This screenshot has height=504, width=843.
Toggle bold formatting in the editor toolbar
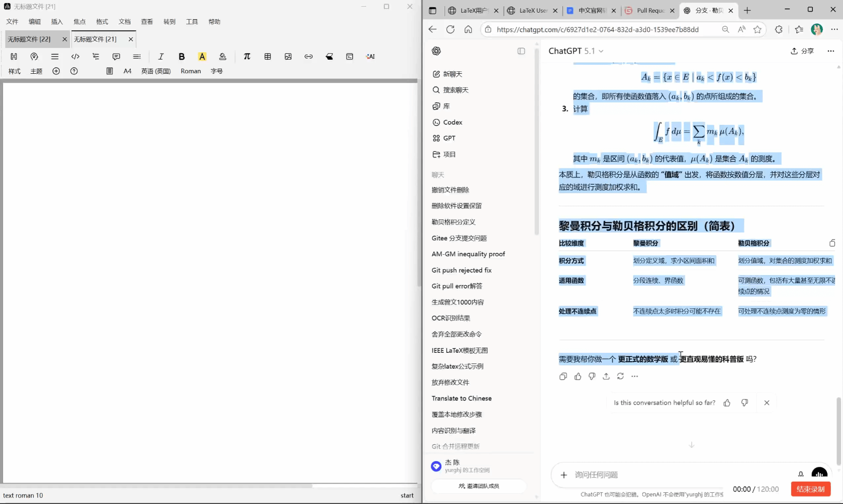(182, 56)
